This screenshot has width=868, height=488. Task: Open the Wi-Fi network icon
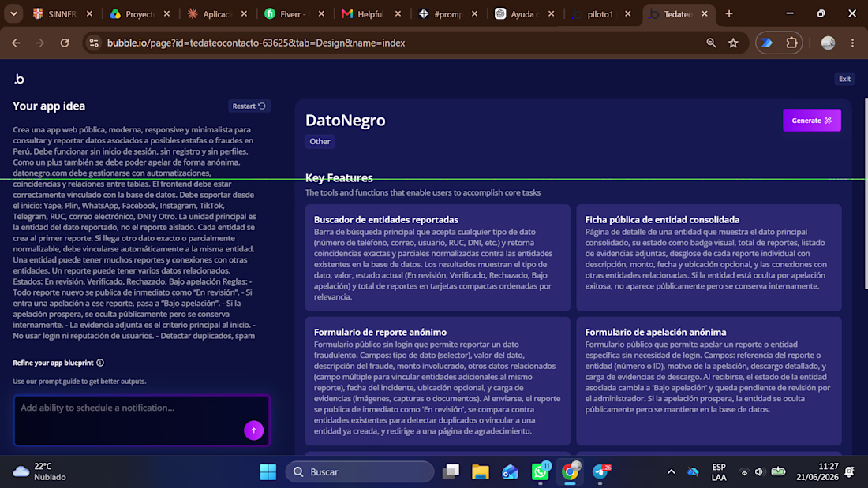click(x=745, y=472)
